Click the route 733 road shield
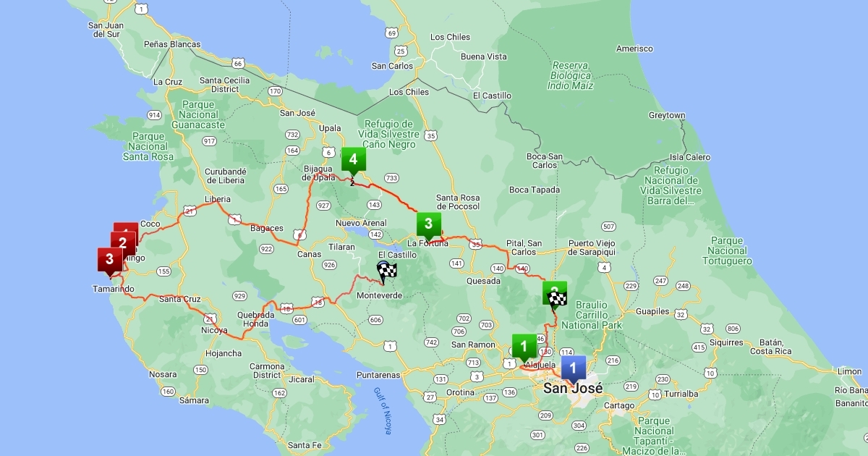This screenshot has height=456, width=868. click(392, 178)
